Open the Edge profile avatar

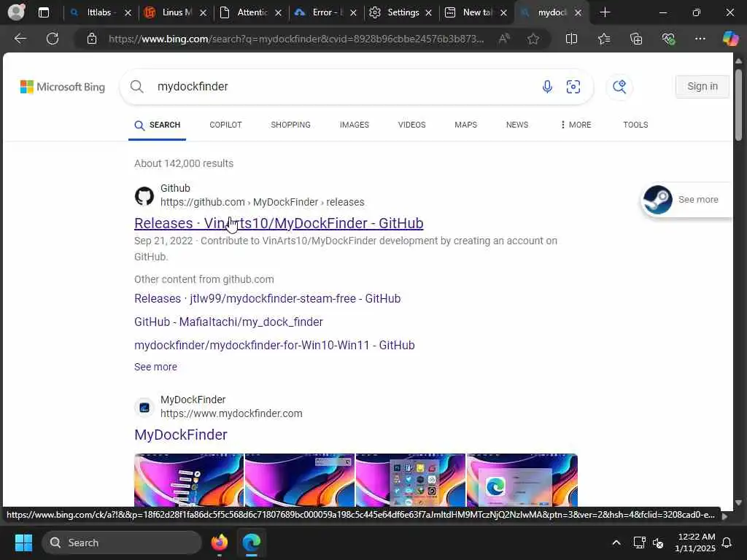[x=16, y=12]
